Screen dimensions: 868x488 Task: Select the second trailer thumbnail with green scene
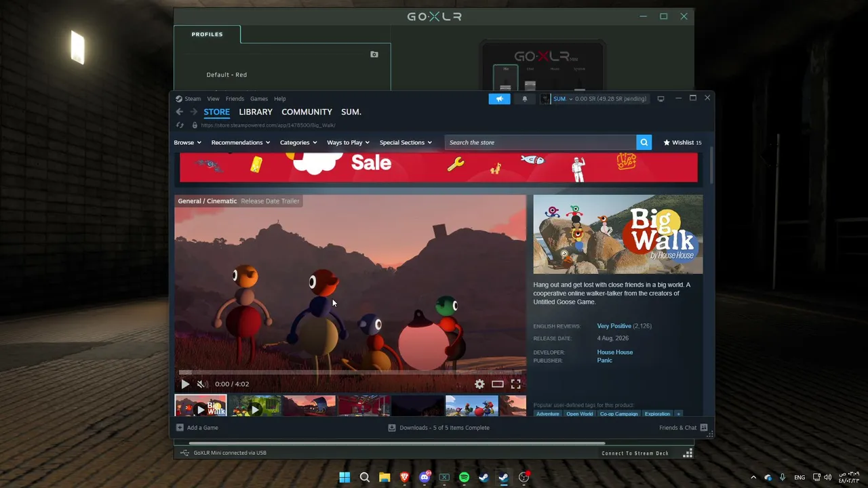pos(255,406)
